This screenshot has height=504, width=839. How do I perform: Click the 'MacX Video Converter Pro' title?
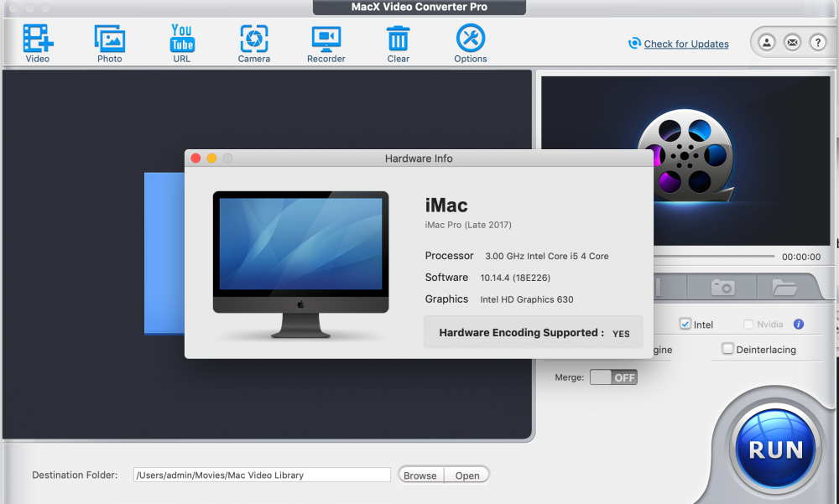pos(419,7)
